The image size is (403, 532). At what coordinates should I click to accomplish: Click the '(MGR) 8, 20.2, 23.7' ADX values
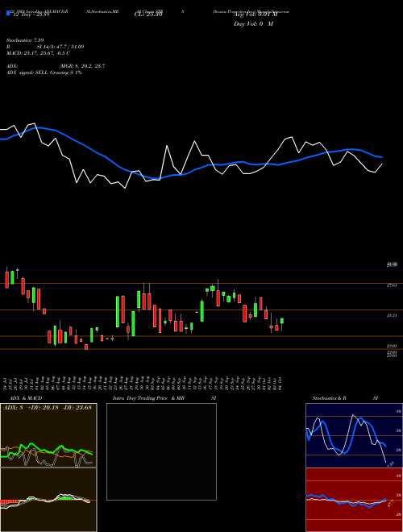82,66
